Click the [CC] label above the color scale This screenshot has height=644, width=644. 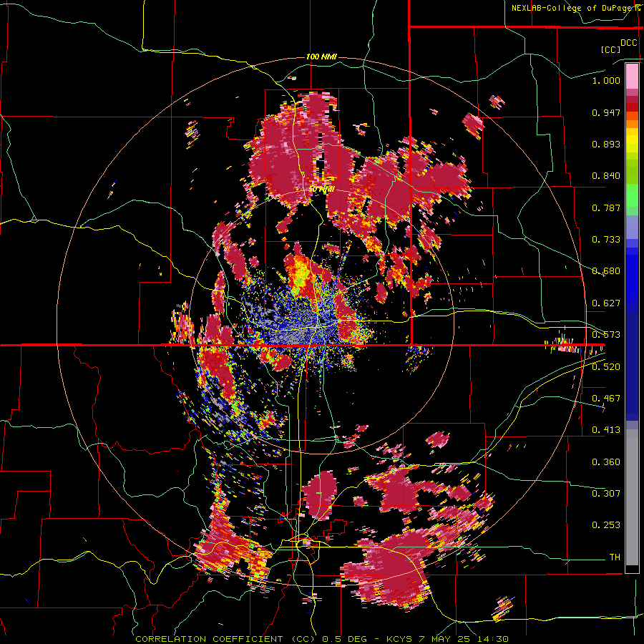pos(610,49)
